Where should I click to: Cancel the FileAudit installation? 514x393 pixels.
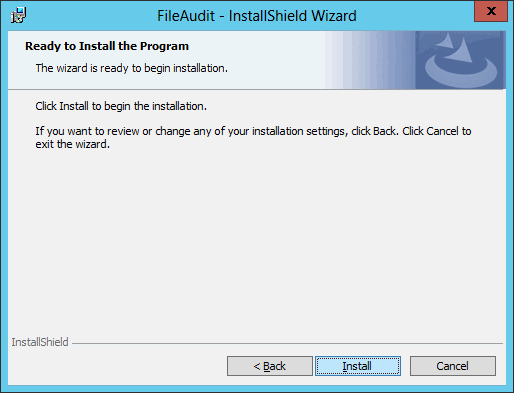tap(453, 366)
